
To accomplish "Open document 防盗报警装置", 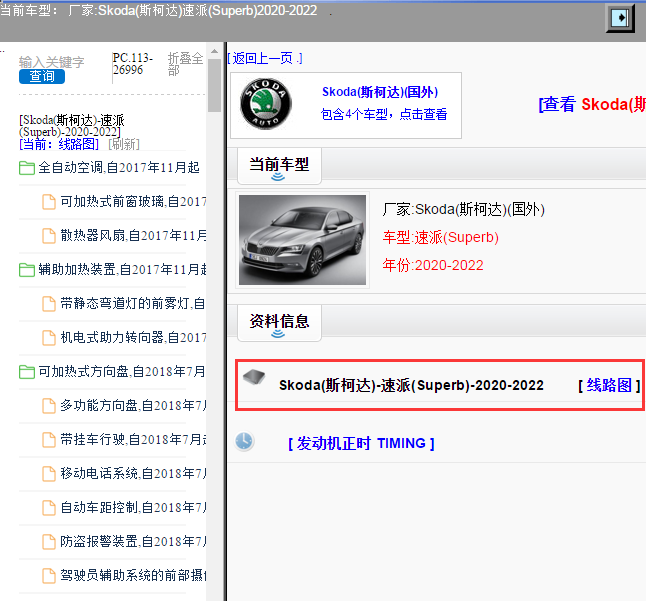I will pyautogui.click(x=133, y=542).
